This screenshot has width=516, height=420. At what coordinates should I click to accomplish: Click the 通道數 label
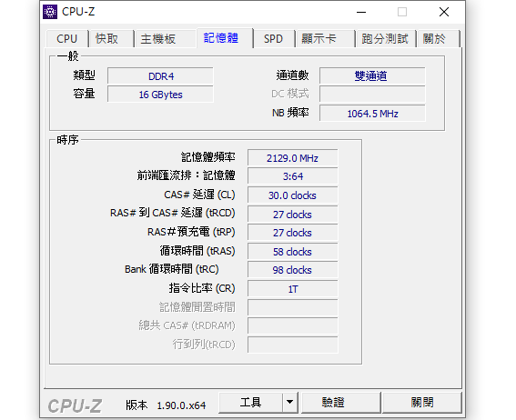click(x=292, y=75)
